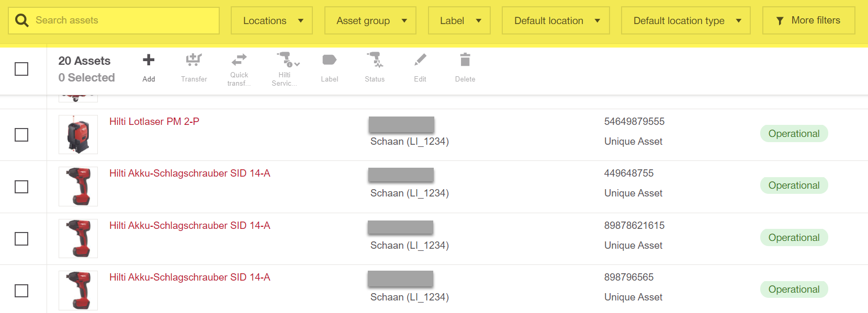Open the Hilti Service tool icon

pyautogui.click(x=285, y=60)
